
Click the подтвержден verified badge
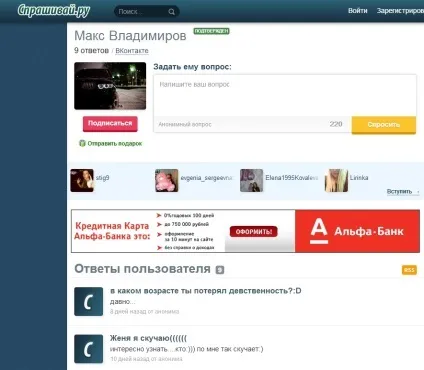211,31
